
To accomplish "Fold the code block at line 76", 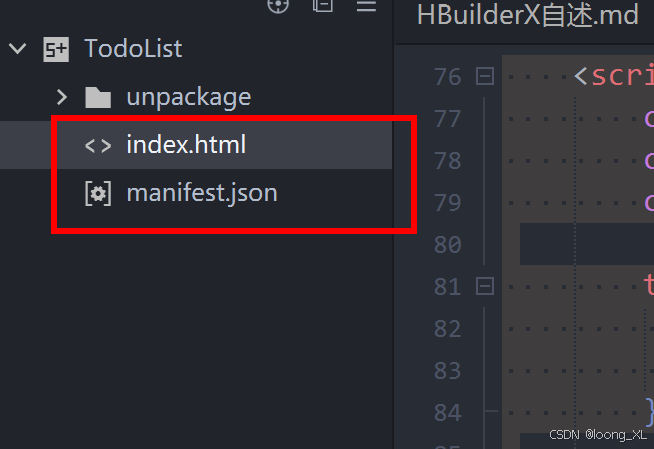I will coord(485,76).
